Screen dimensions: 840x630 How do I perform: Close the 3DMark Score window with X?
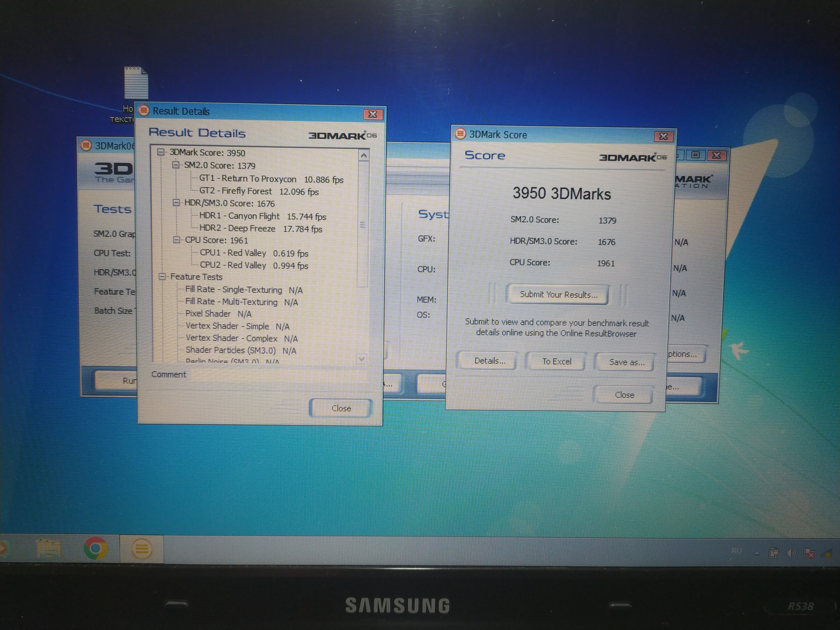click(663, 136)
